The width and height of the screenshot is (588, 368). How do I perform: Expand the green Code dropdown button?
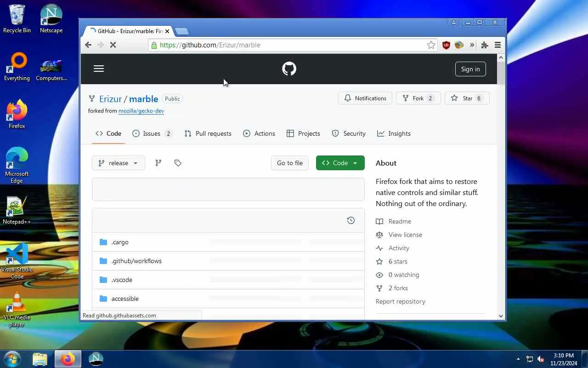[x=340, y=163]
